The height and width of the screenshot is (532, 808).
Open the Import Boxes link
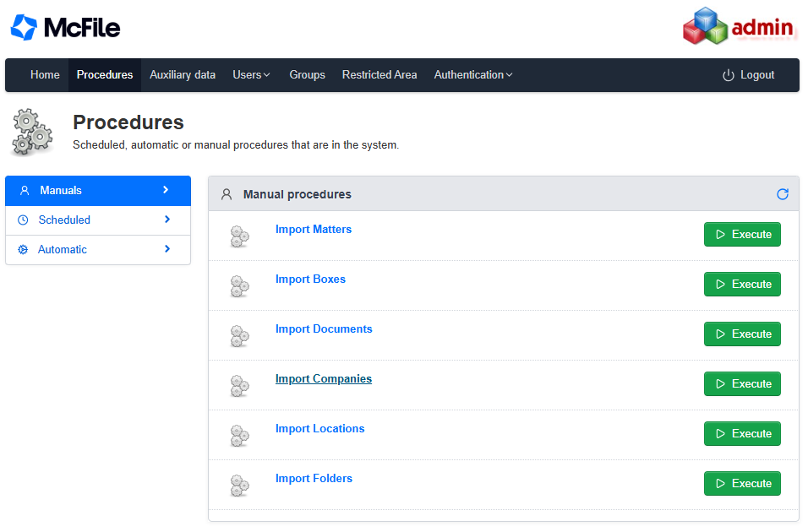[x=310, y=280]
